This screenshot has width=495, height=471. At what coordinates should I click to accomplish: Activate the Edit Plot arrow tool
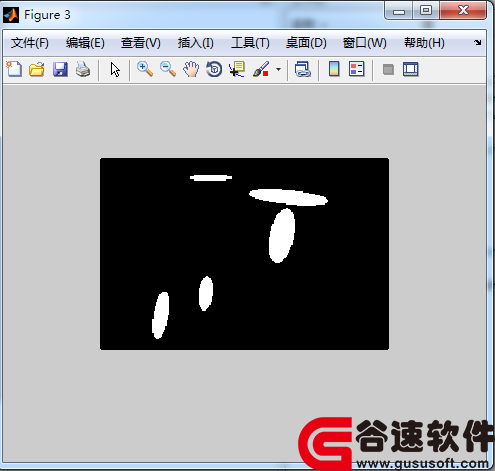coord(115,70)
